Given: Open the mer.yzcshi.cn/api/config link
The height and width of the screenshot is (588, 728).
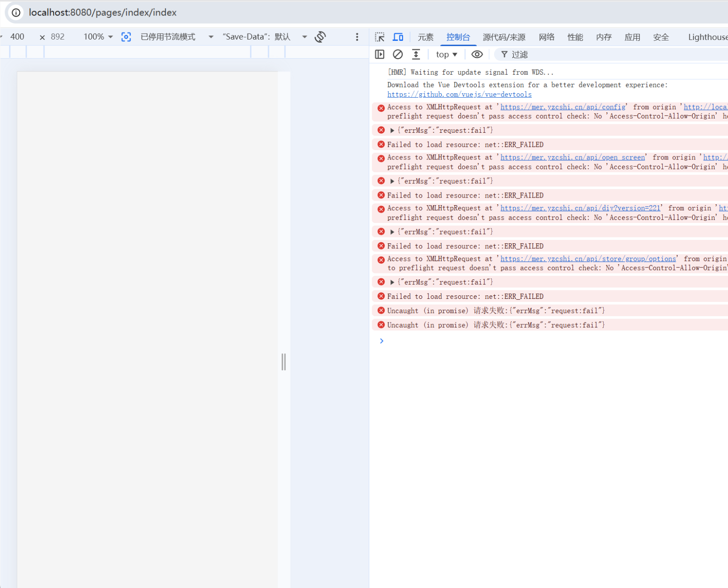Looking at the screenshot, I should click(563, 107).
